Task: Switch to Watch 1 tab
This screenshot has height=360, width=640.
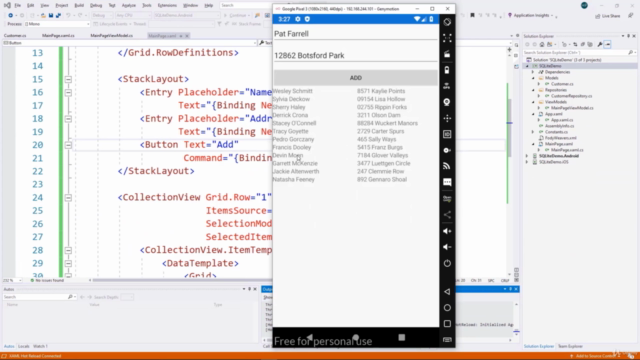Action: 40,346
